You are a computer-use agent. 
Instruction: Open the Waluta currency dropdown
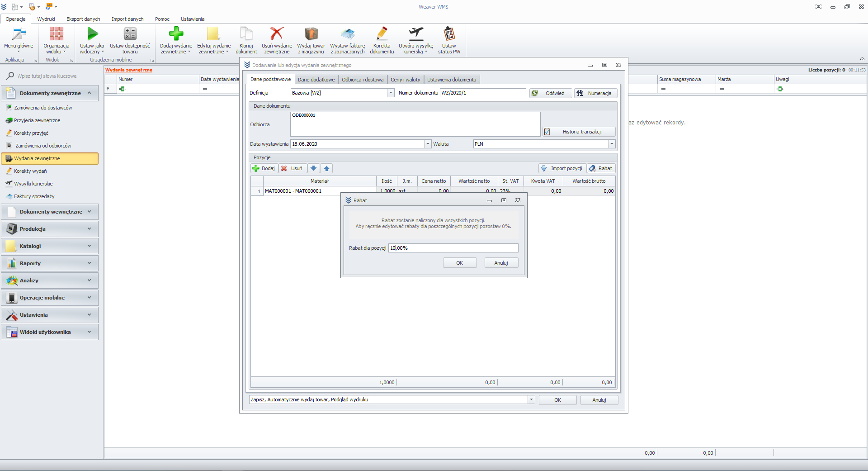click(612, 144)
